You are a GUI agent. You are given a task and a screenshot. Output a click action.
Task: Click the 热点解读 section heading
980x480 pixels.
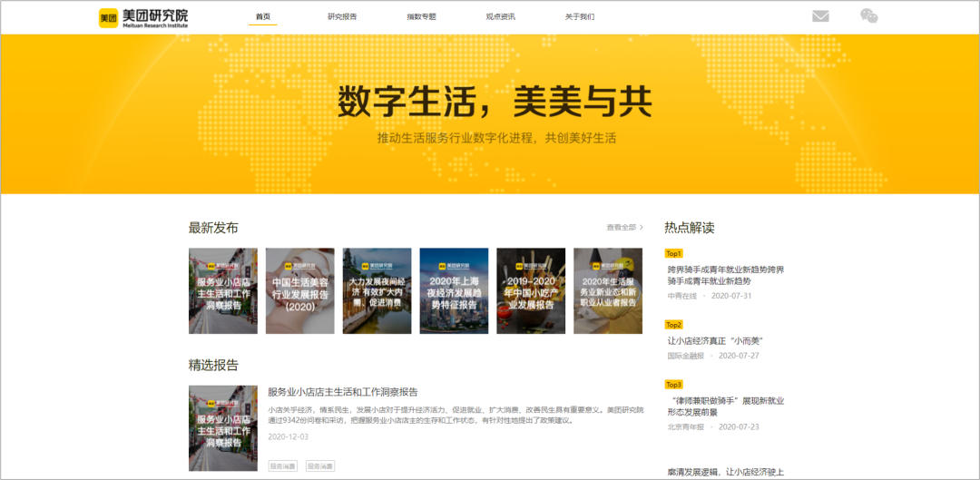coord(690,228)
